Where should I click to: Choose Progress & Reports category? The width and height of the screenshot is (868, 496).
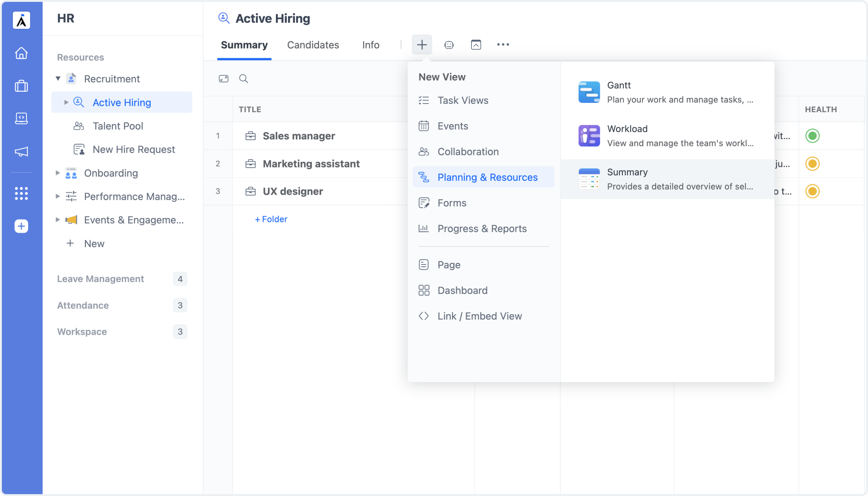pyautogui.click(x=483, y=228)
